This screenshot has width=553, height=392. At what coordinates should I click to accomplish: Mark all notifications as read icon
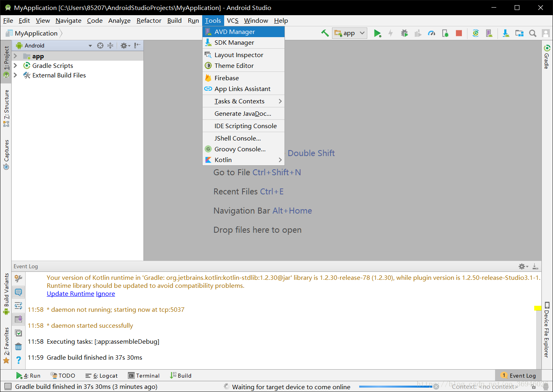point(18,333)
